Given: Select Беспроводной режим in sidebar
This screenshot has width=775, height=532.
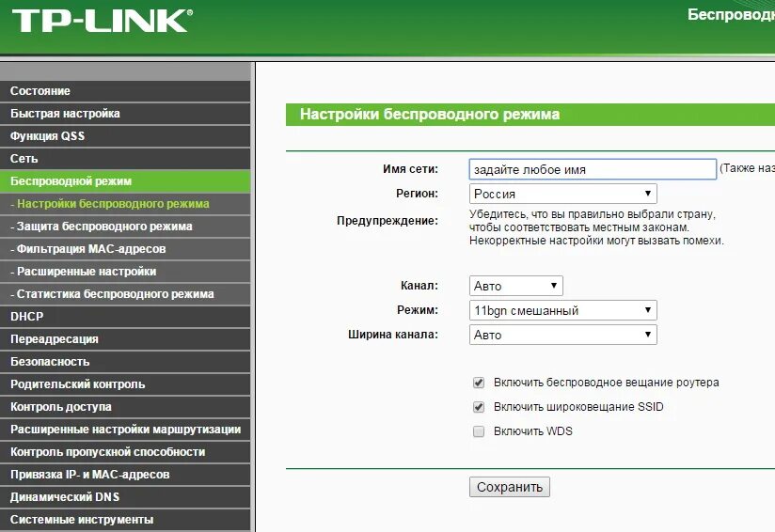Looking at the screenshot, I should pyautogui.click(x=125, y=181).
